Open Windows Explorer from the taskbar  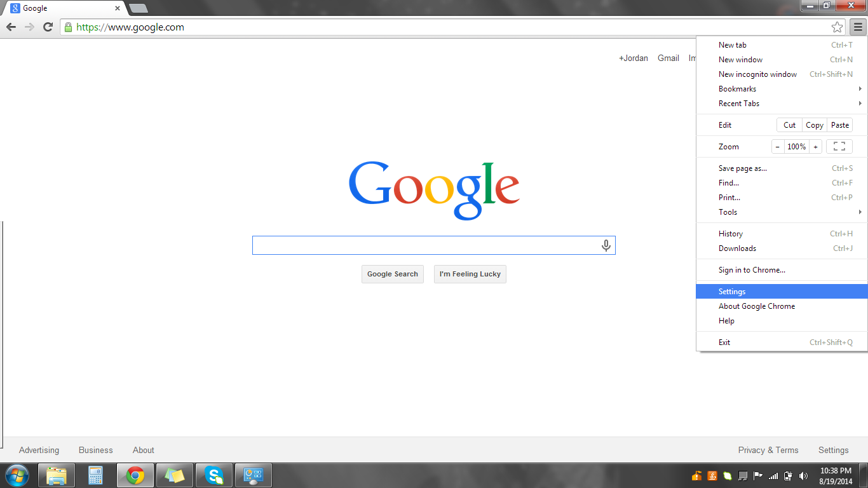57,475
